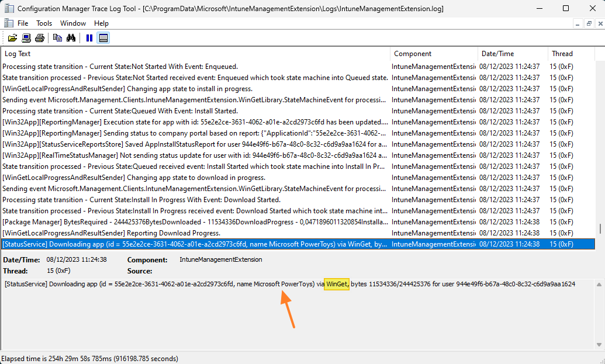Open the Help menu
Screen dimensions: 605x364
(x=101, y=23)
